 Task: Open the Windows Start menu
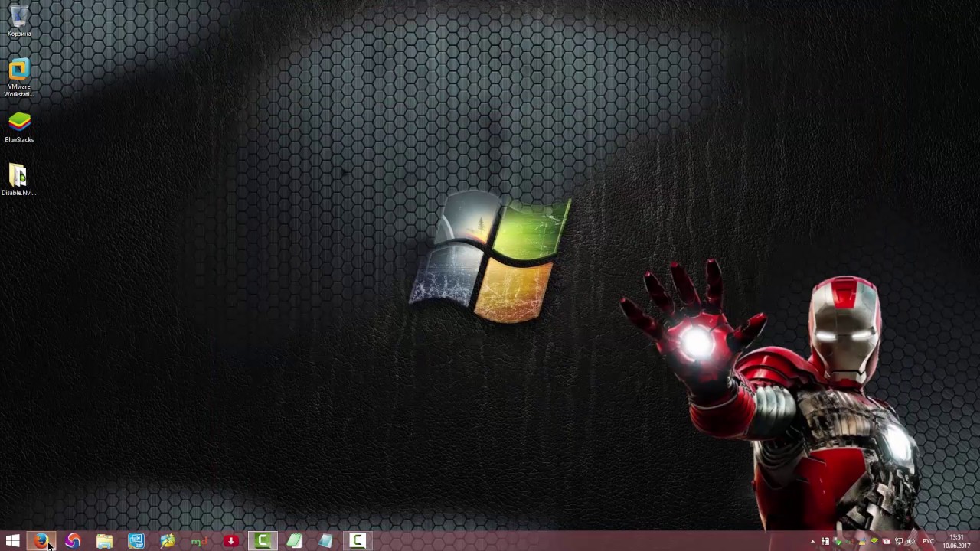click(12, 542)
